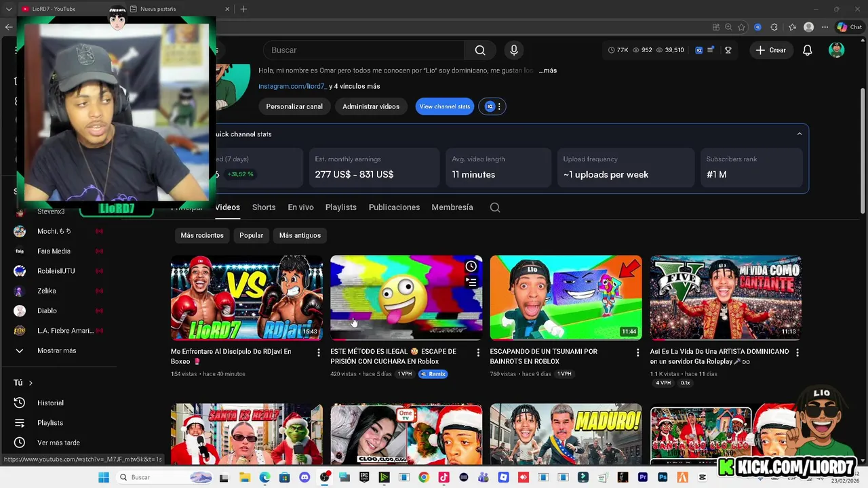
Task: Expand channel description with ...más
Action: (548, 70)
